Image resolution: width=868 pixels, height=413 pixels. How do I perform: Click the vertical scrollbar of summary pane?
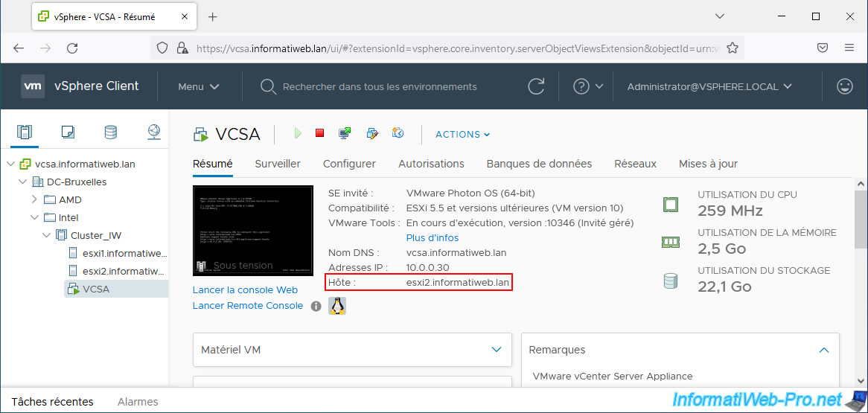coord(861,219)
